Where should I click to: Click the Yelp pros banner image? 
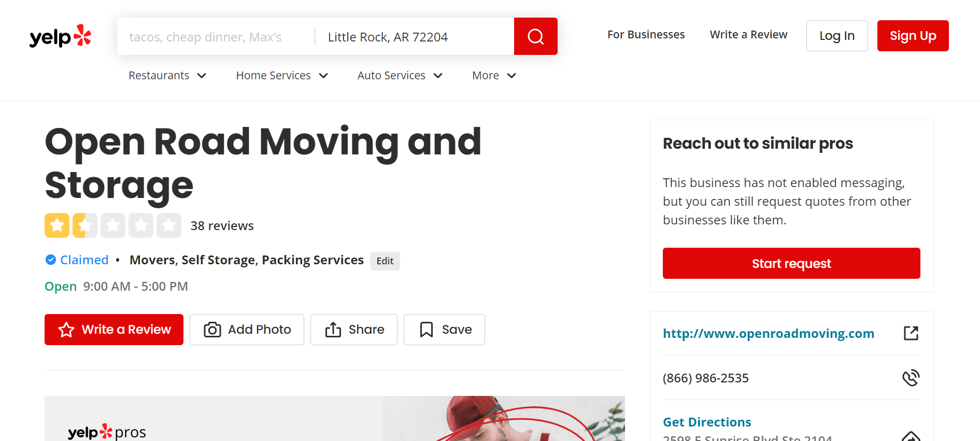(335, 419)
